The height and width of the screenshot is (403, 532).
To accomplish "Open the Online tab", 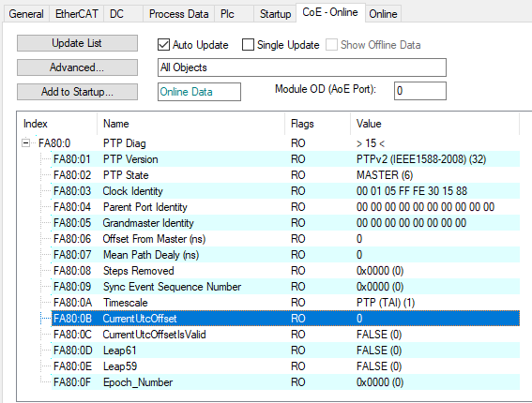I will tap(383, 14).
